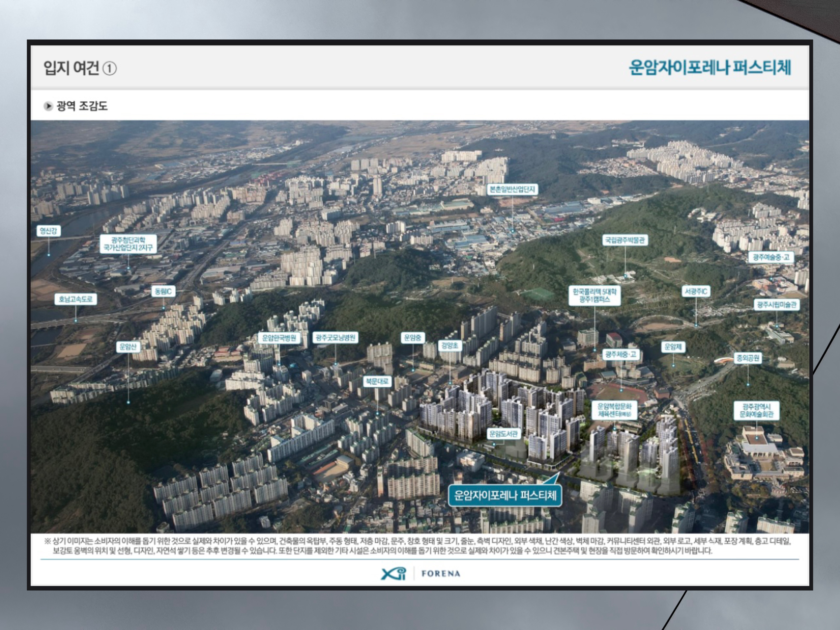Select the 광주광역시 문화예술회관 label
The width and height of the screenshot is (840, 630).
coord(756,411)
